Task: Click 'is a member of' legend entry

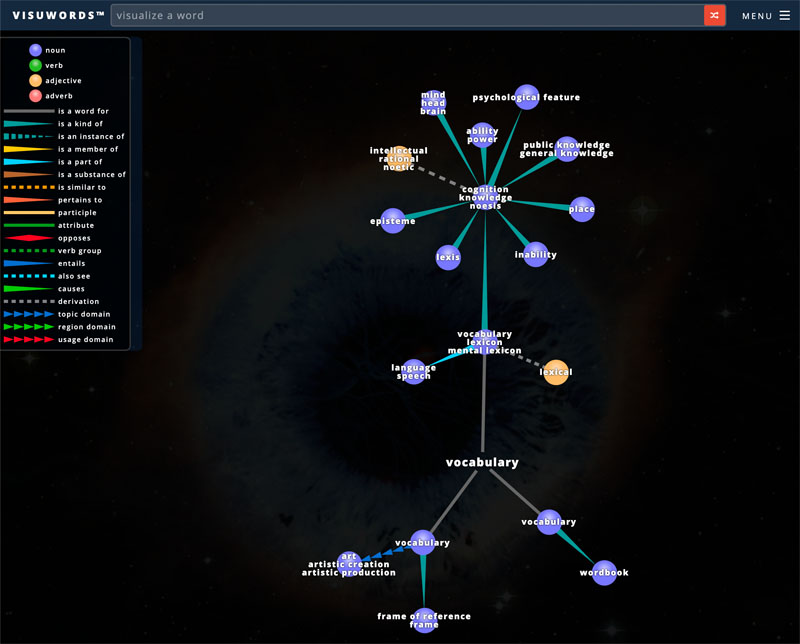Action: pos(61,149)
